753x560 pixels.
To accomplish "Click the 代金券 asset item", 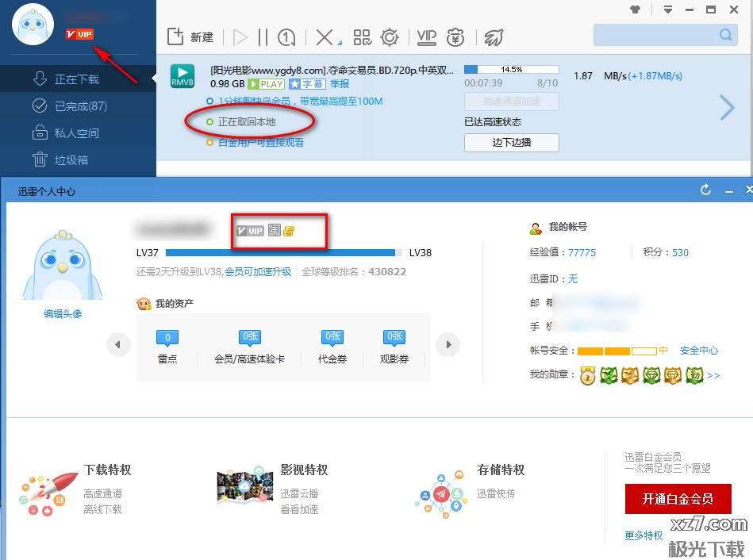I will [332, 347].
